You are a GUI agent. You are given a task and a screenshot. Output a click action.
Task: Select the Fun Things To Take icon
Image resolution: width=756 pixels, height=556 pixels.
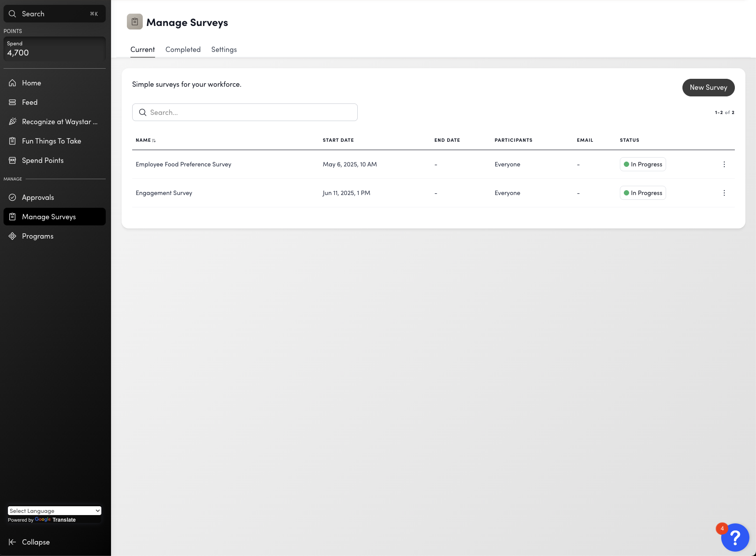13,141
